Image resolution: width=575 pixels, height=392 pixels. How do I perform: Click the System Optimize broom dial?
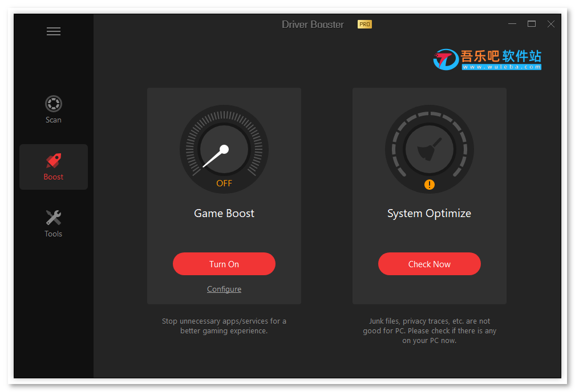[x=430, y=149]
